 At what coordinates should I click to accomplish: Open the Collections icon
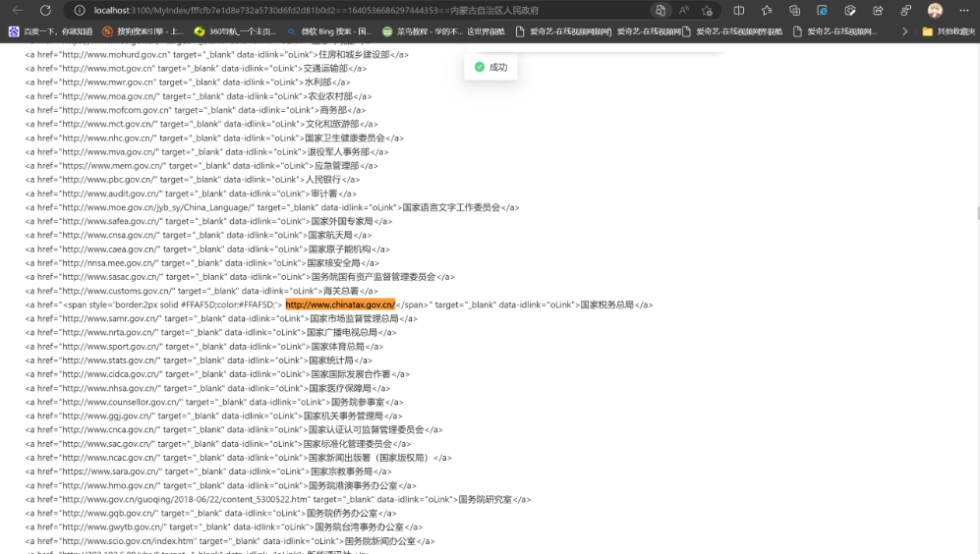[794, 10]
